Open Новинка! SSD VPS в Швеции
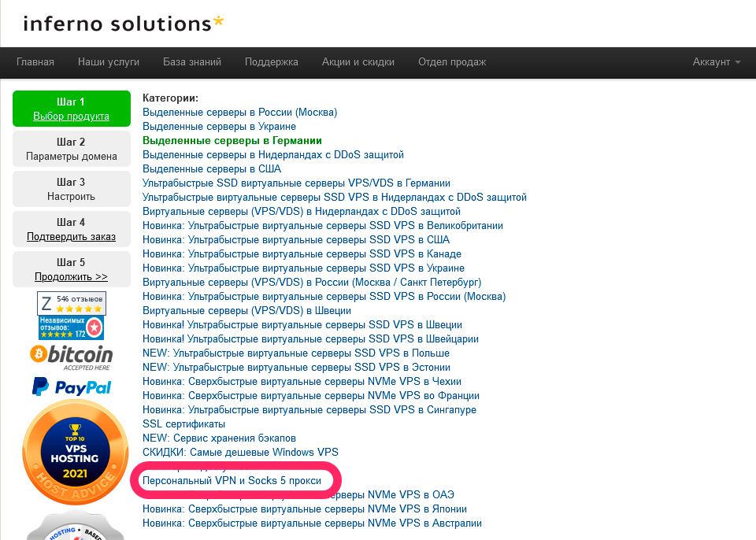Image resolution: width=756 pixels, height=540 pixels. click(302, 325)
